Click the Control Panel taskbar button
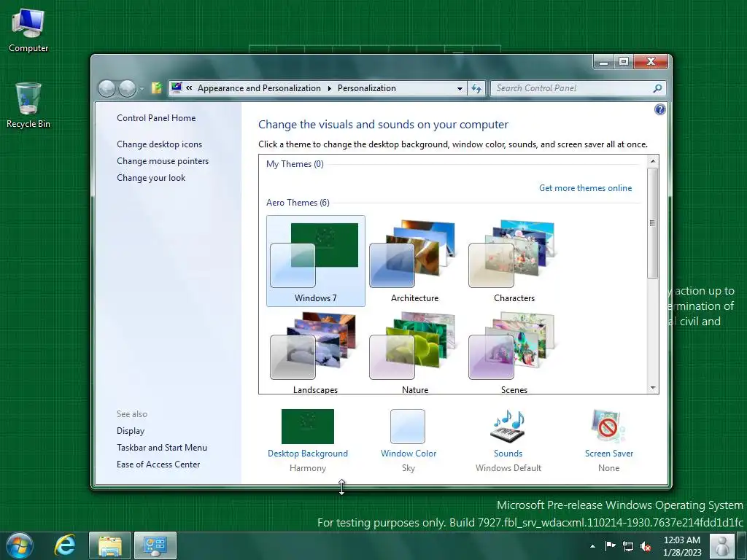Screen dimensions: 747x560 coord(155,545)
